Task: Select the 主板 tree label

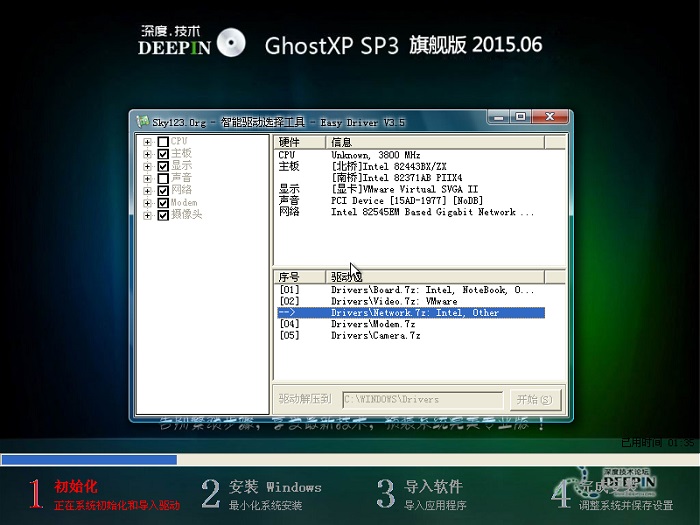Action: pos(181,154)
